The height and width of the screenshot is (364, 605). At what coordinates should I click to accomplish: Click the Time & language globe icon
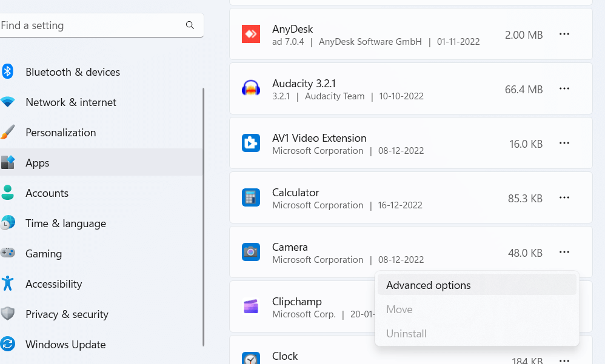[7, 223]
